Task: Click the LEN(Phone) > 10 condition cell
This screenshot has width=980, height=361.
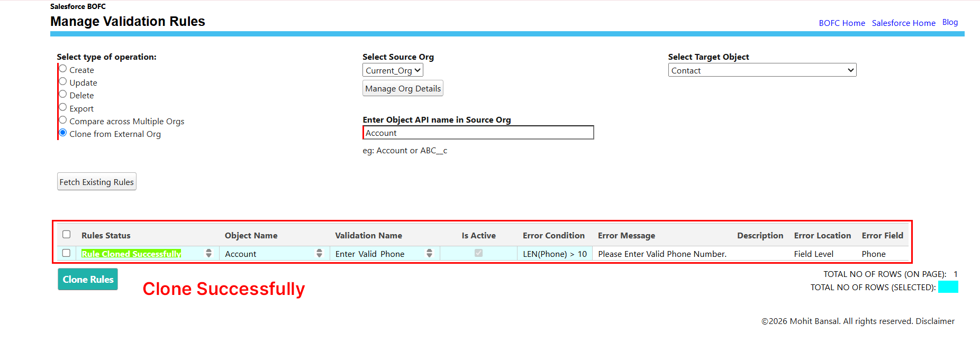Action: point(555,254)
